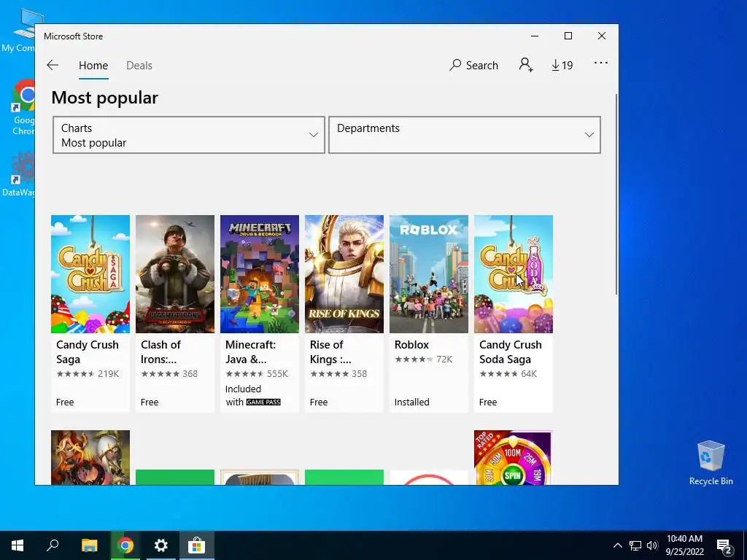Maximize the Microsoft Store window
This screenshot has height=560, width=747.
tap(568, 36)
